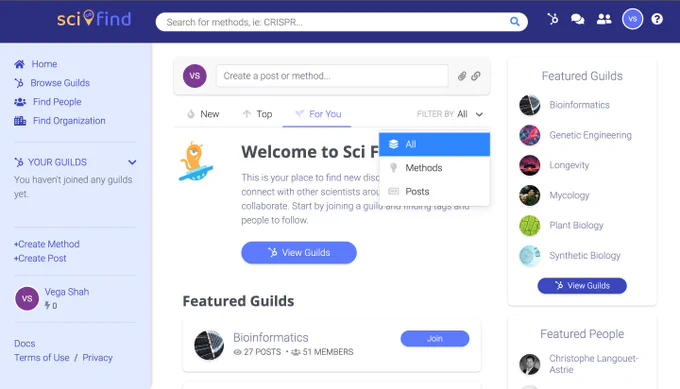Click Bioinformatics card thumbnail in feed
The image size is (680, 389).
tap(209, 345)
